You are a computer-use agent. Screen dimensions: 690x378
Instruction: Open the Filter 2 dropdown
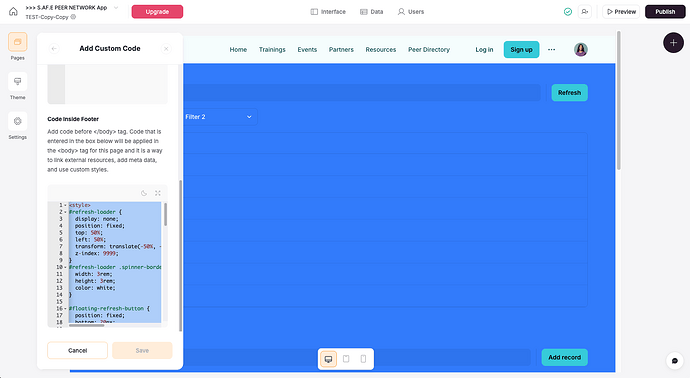pyautogui.click(x=219, y=117)
